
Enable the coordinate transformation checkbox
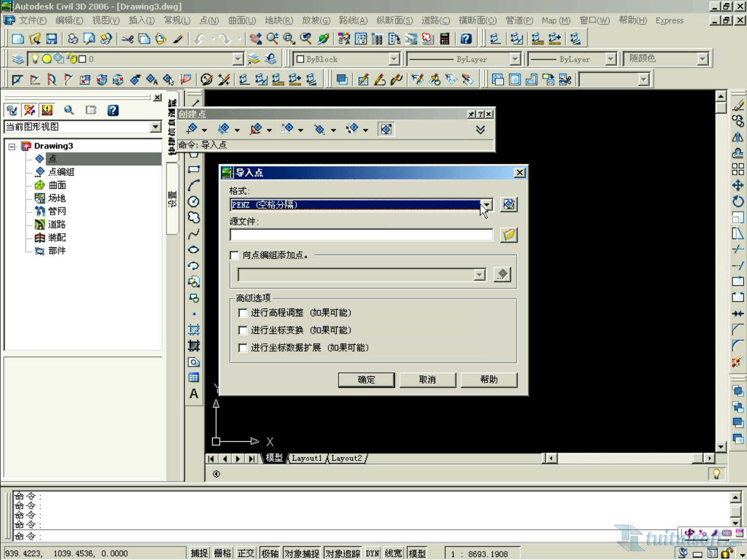(x=243, y=330)
